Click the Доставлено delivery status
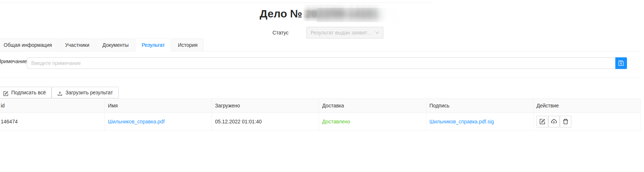644x172 pixels. (x=336, y=122)
